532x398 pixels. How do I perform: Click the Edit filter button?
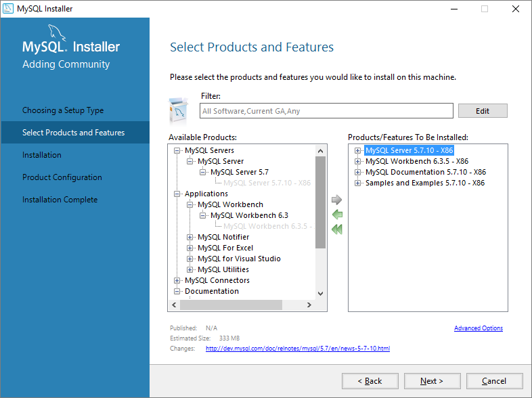click(x=483, y=111)
